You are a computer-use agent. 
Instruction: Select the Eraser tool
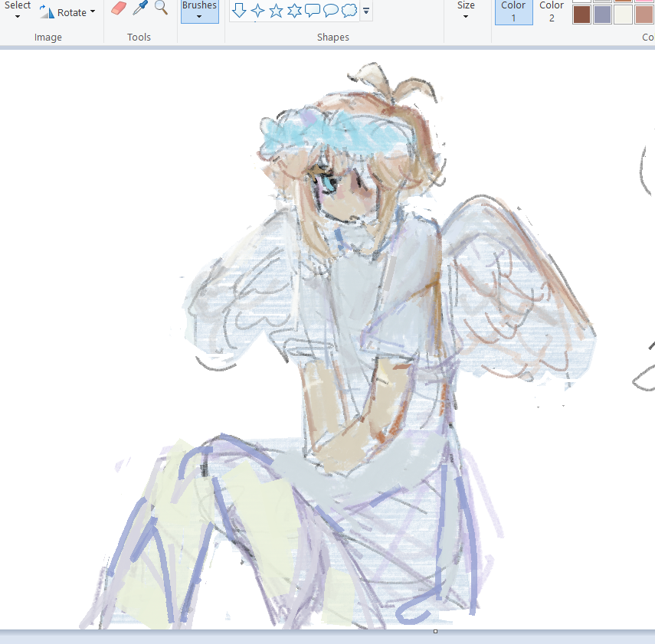[x=119, y=8]
